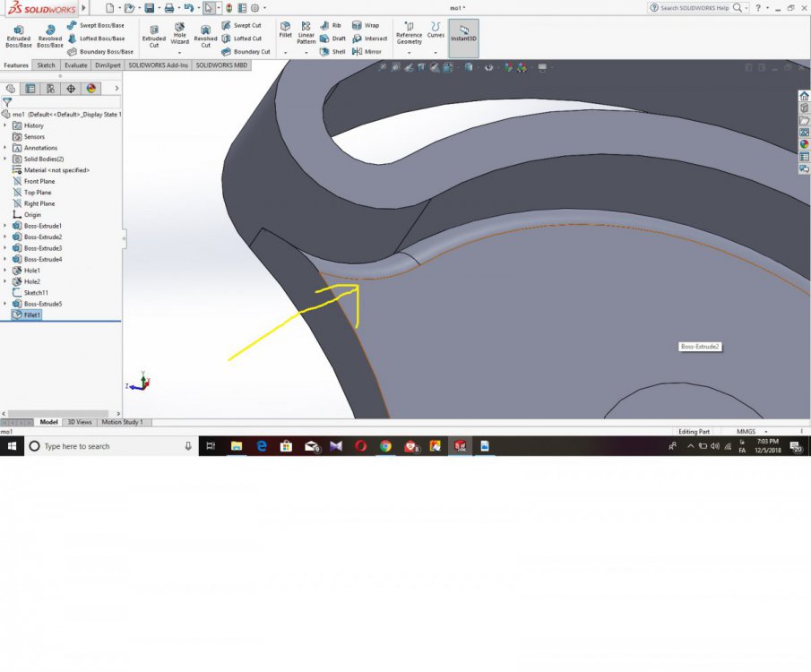Open Chrome from the Windows taskbar
This screenshot has height=672, width=811.
point(385,446)
